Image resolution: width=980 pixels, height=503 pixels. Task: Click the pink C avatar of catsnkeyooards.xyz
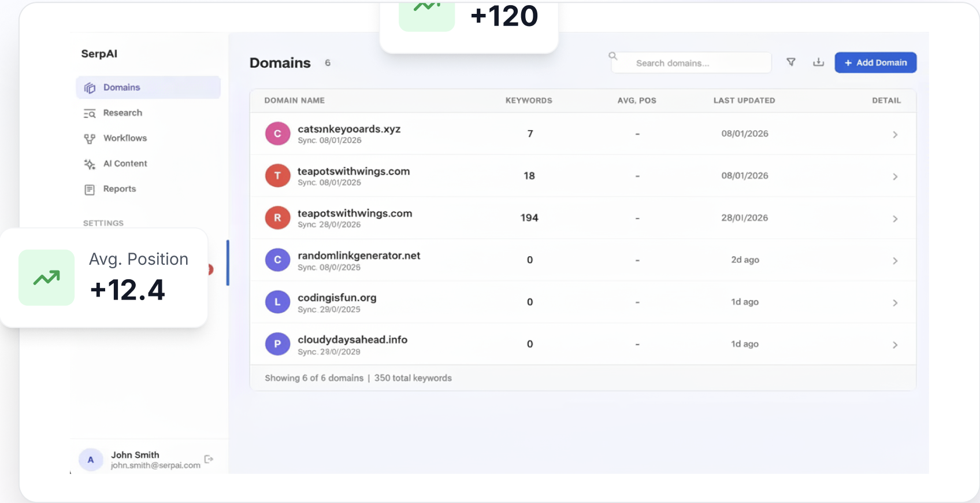(x=277, y=134)
